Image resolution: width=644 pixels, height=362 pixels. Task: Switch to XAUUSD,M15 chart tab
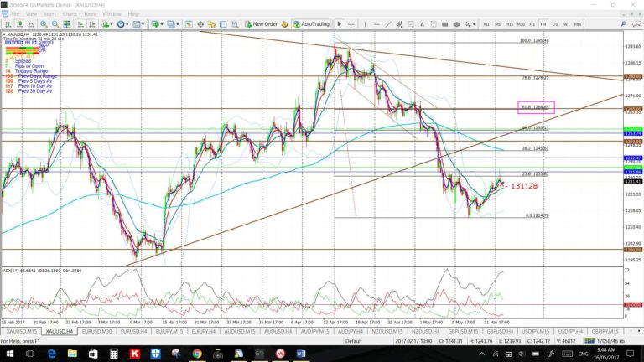21,331
